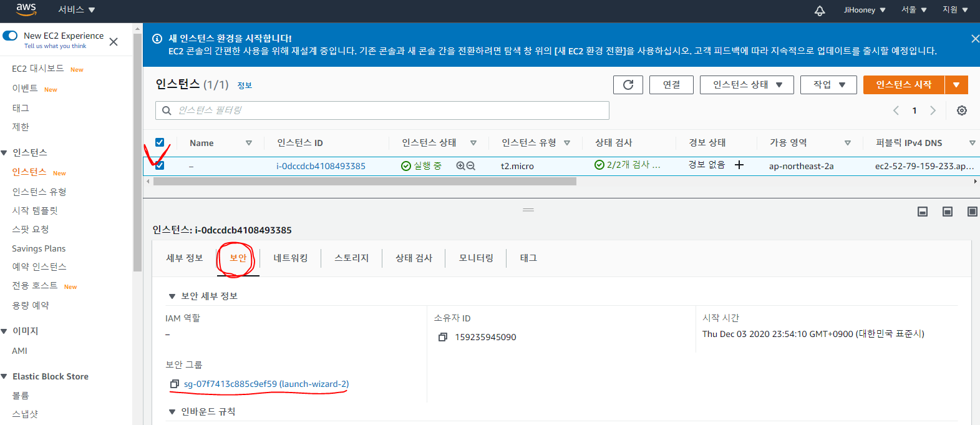Click Tell us what you think link

pyautogui.click(x=56, y=46)
